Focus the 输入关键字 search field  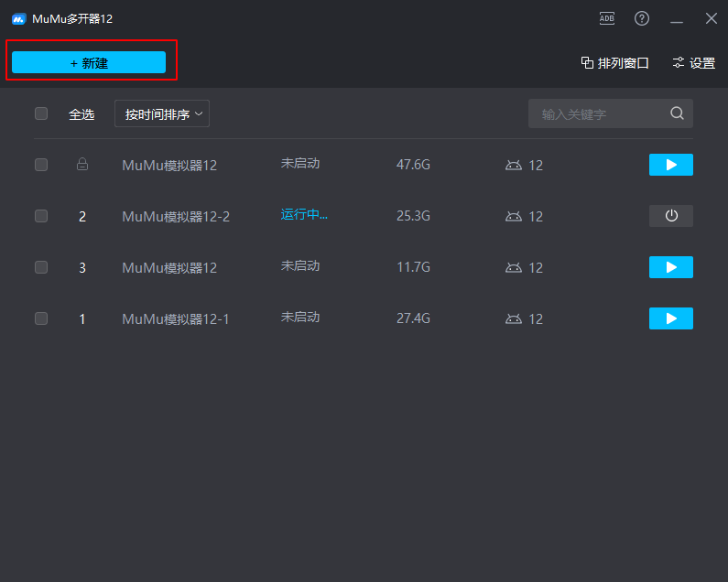(x=611, y=113)
